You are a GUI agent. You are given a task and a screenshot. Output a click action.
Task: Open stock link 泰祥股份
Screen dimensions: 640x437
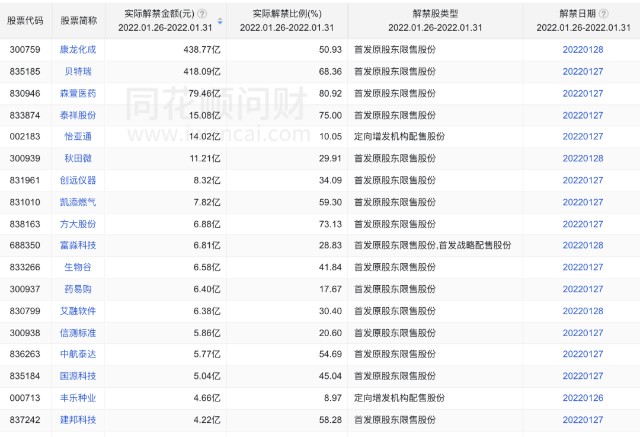[78, 115]
